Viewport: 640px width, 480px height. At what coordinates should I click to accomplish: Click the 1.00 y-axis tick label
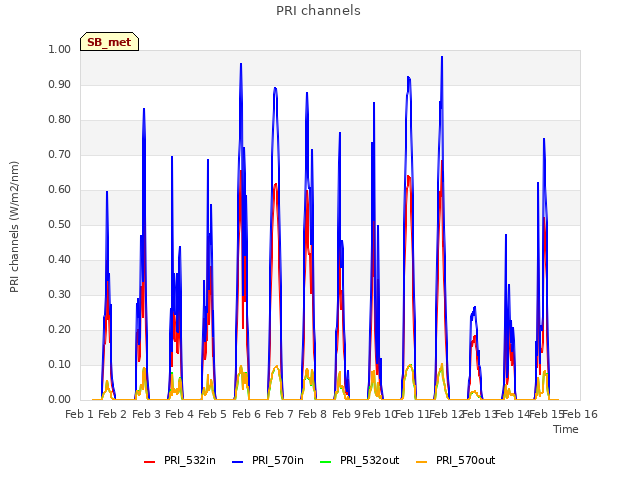(x=60, y=49)
